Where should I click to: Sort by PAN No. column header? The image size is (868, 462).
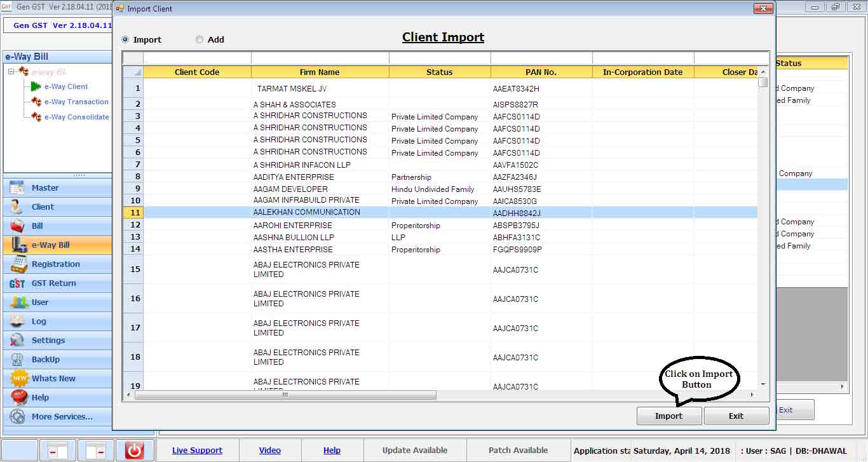pyautogui.click(x=541, y=72)
